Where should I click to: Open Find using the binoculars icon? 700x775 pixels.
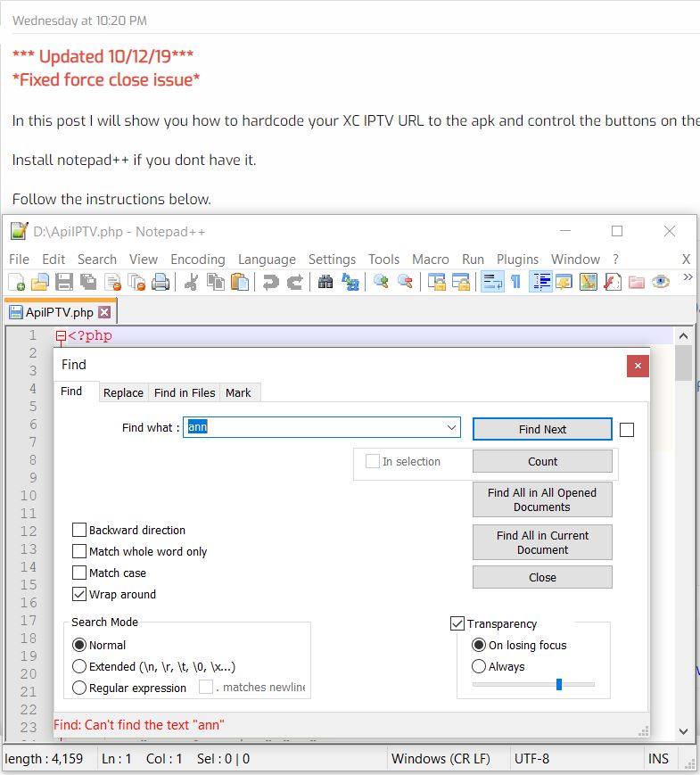[325, 282]
